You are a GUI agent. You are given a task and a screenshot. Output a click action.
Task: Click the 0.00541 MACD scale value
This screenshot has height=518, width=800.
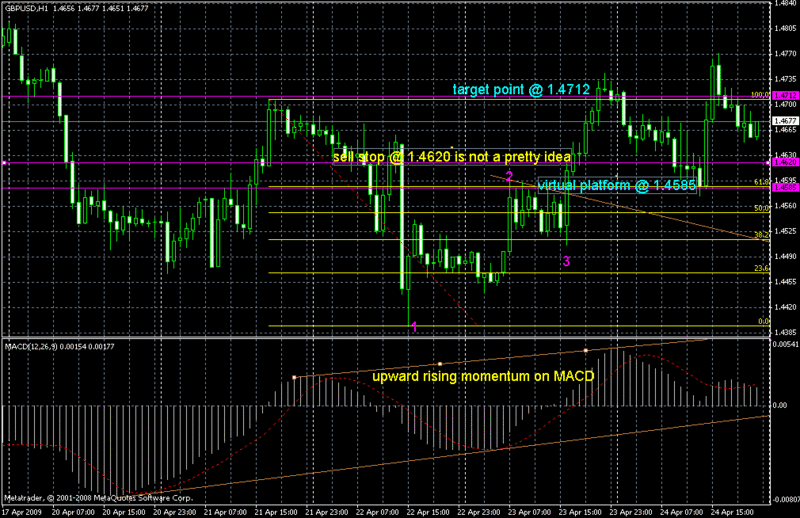pos(786,344)
